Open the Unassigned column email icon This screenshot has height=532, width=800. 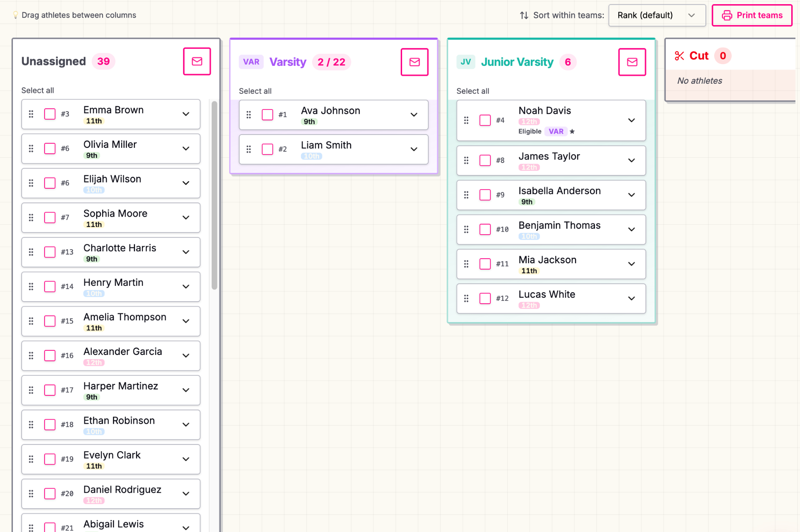[197, 61]
